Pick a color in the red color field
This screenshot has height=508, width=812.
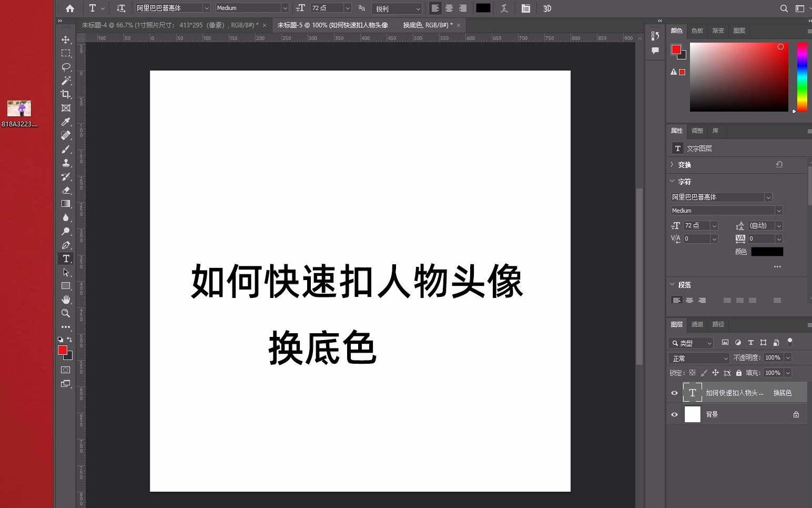(x=738, y=76)
